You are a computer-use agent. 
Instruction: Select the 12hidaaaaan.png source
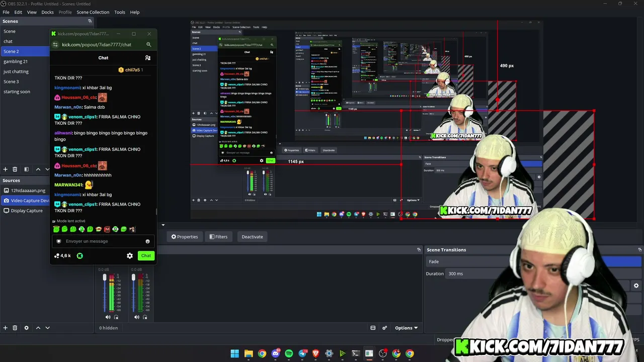point(25,191)
